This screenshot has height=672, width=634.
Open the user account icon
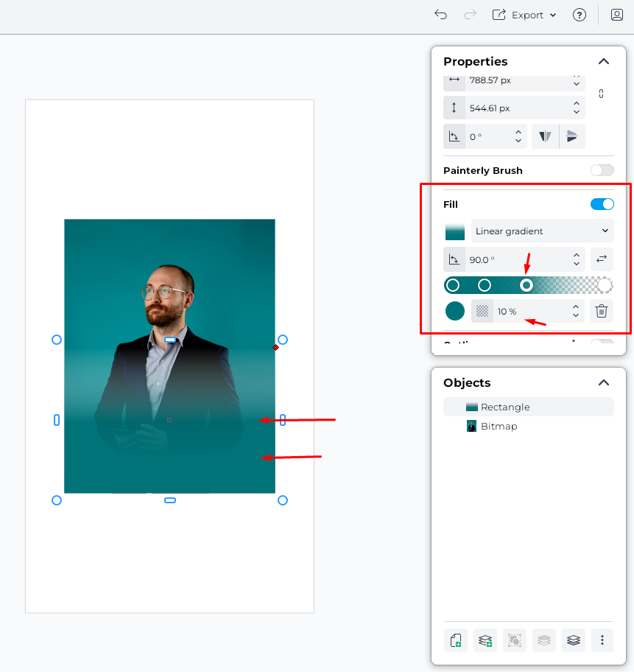[617, 15]
